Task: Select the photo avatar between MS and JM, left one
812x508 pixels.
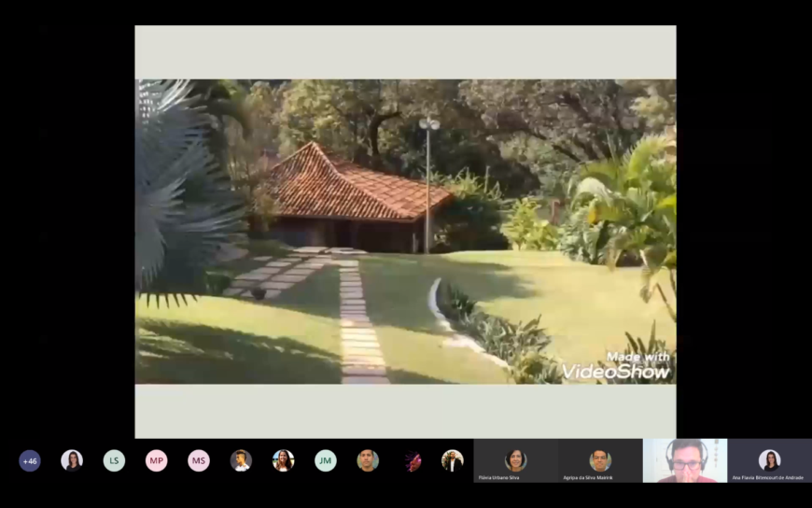Action: coord(241,460)
